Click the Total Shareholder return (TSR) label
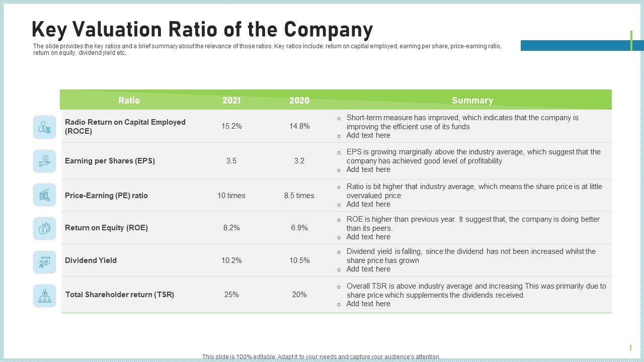 point(120,295)
